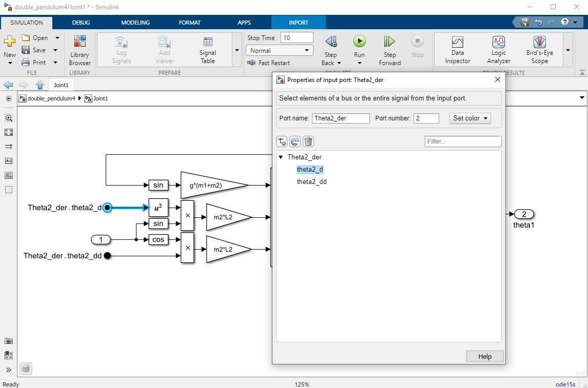
Task: Click the Stop Time field
Action: click(297, 37)
